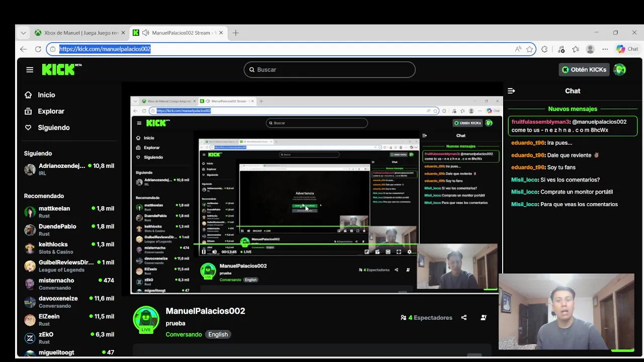
Task: Open recommended channel zEkO
Action: coord(69,338)
